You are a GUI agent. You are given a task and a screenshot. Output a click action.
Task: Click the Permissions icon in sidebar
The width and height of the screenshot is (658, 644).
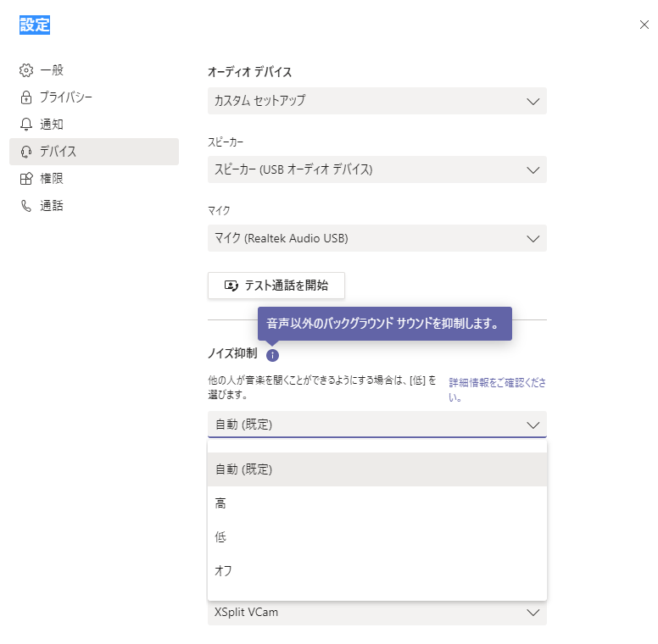coord(26,179)
